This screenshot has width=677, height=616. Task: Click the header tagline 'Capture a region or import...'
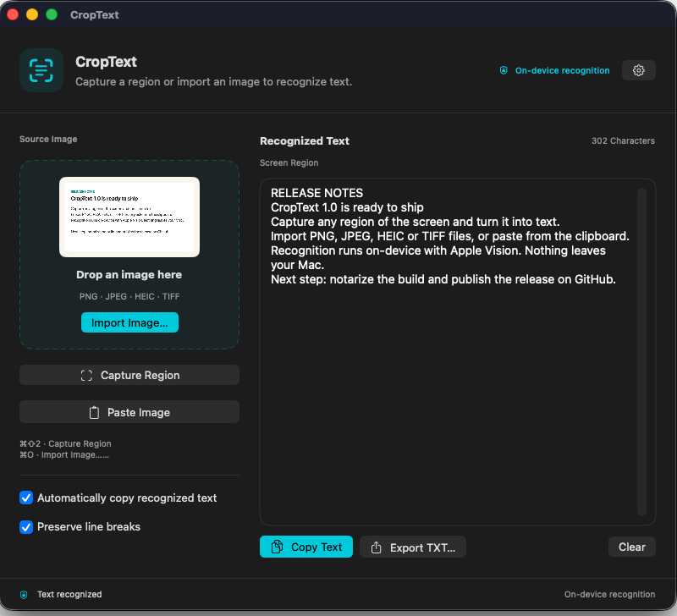coord(214,81)
